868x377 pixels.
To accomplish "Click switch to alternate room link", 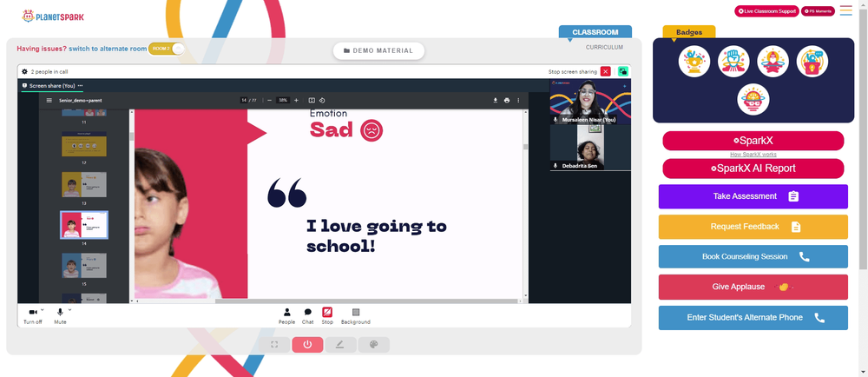I will [108, 49].
